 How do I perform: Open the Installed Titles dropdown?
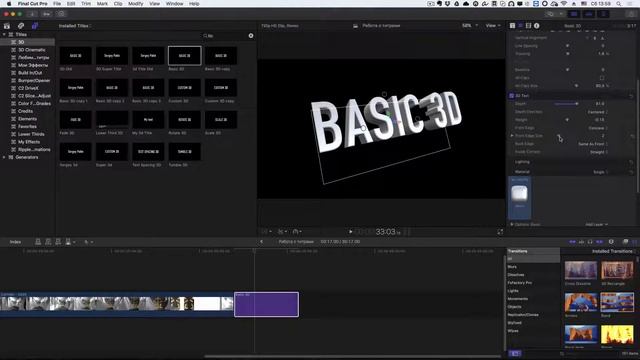click(75, 26)
